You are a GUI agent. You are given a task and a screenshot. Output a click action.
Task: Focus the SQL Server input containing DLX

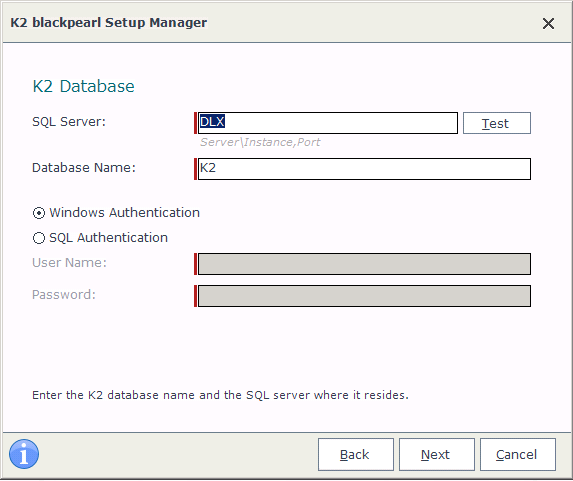point(327,123)
